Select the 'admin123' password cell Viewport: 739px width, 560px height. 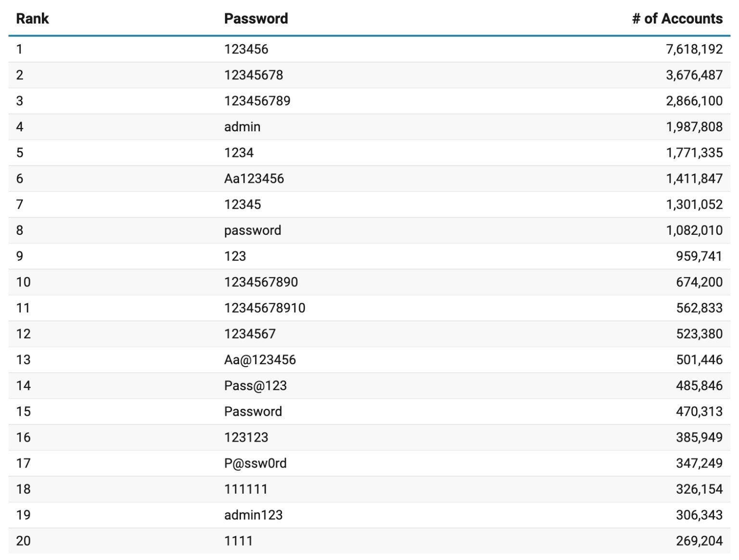coord(253,515)
